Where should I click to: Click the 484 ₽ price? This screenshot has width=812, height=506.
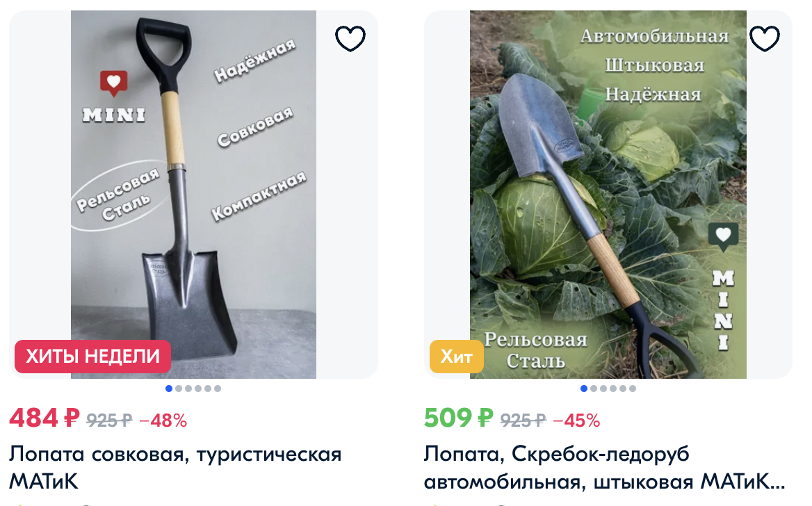click(x=44, y=418)
